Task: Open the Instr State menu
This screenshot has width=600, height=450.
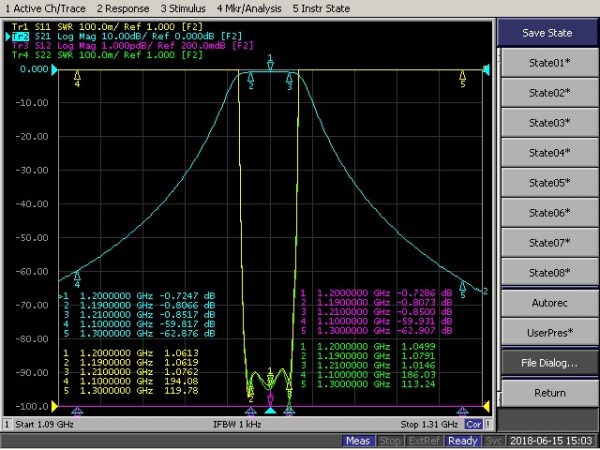Action: [x=321, y=8]
